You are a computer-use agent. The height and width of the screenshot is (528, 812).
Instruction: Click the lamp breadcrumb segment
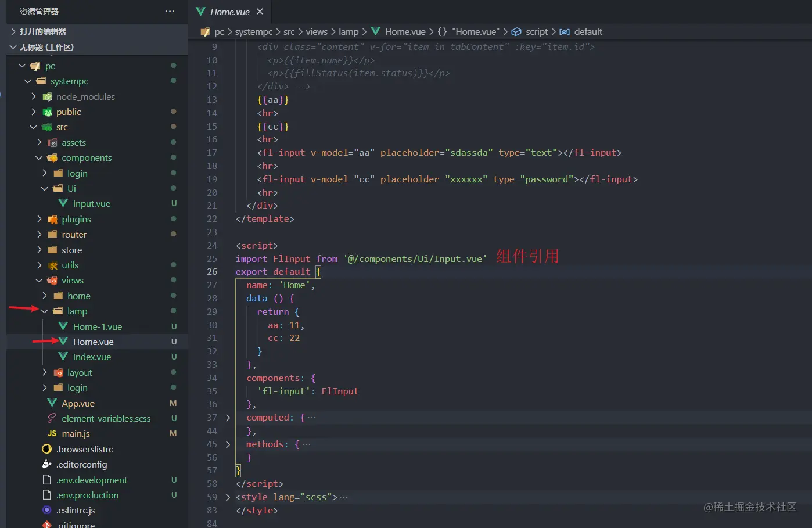tap(348, 31)
